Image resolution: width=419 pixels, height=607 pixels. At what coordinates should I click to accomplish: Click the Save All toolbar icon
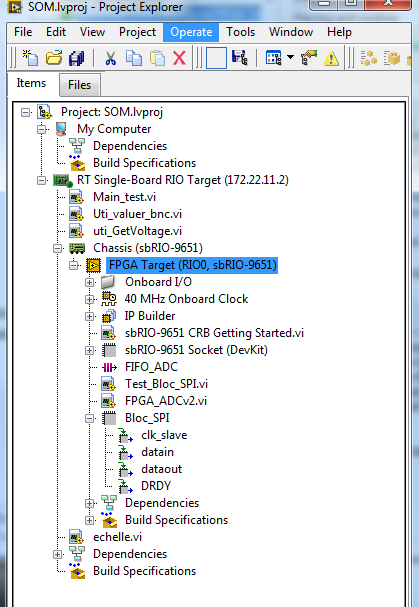(77, 58)
